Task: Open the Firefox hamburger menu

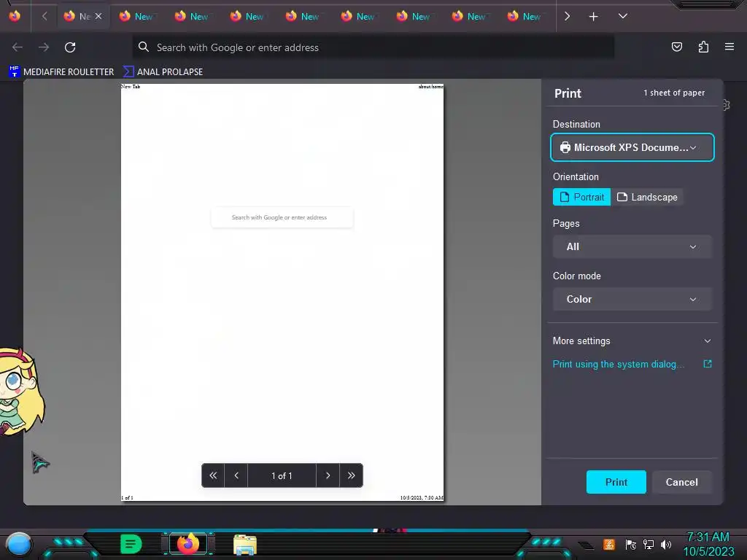Action: (x=729, y=47)
